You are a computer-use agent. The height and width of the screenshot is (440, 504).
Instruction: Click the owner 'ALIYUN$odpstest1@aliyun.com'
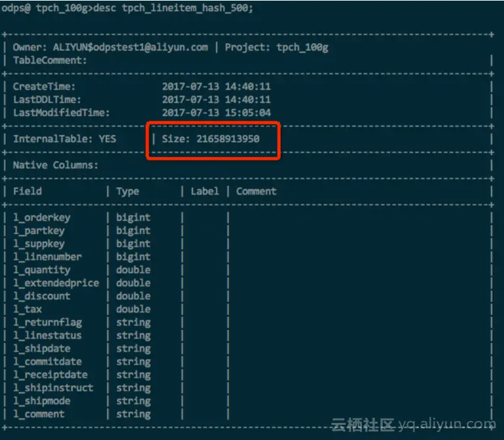[x=130, y=47]
